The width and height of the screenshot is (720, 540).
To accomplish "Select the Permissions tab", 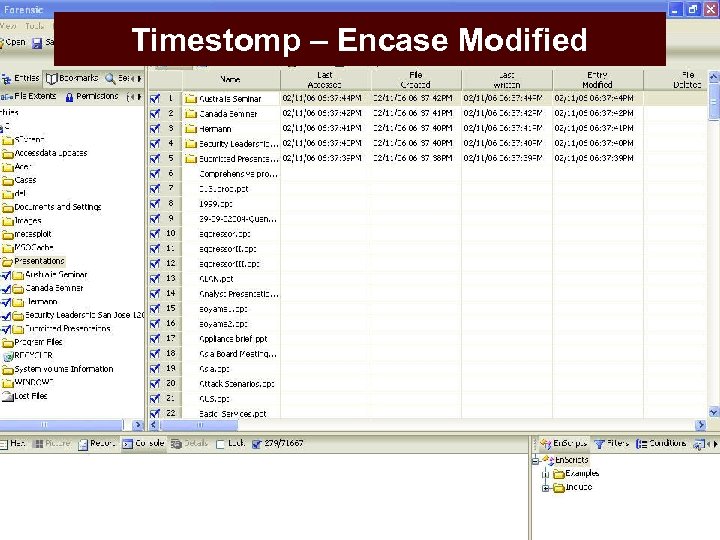I will [x=92, y=96].
